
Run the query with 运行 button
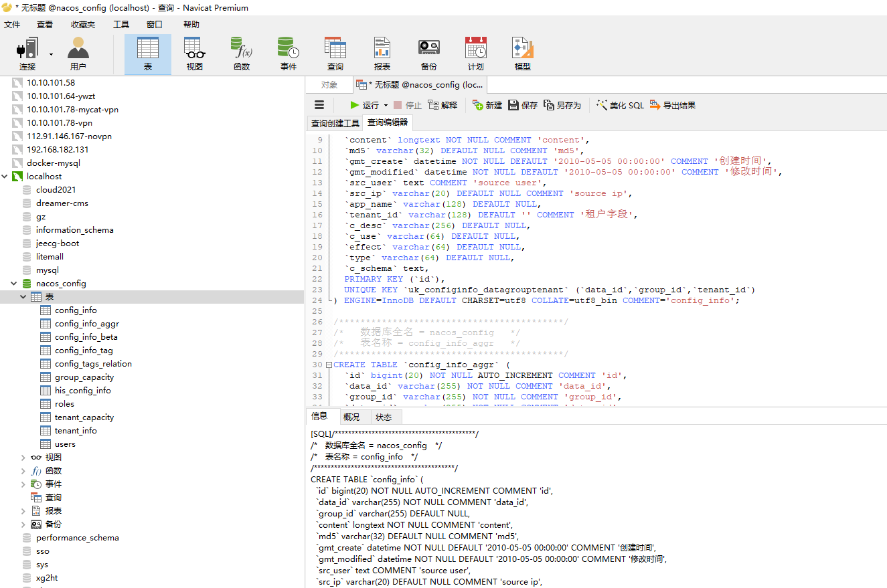(364, 105)
